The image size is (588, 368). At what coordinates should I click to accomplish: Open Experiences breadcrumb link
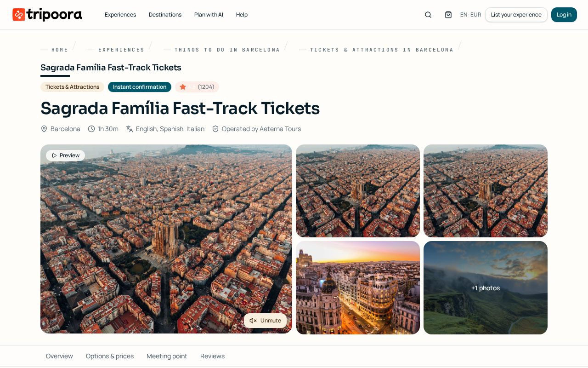tap(121, 50)
